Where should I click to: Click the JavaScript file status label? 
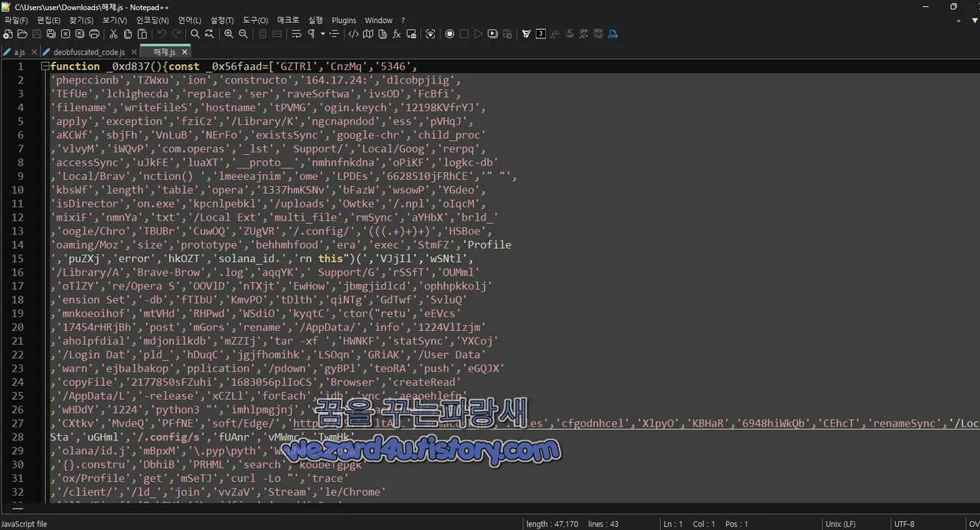point(24,524)
